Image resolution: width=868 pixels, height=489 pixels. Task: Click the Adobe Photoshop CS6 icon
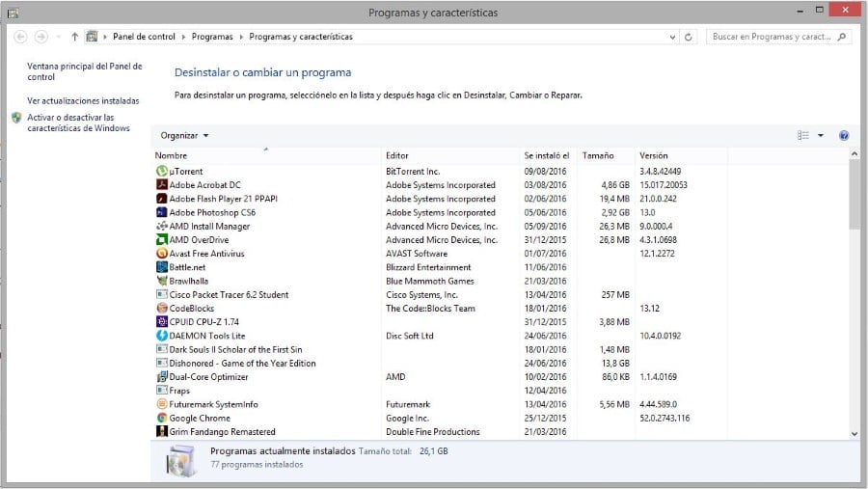[x=162, y=212]
